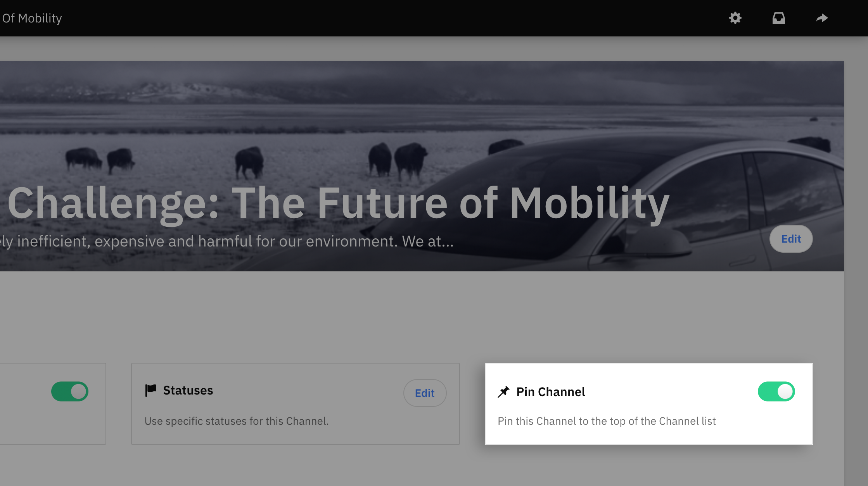Toggle the Pin Channel switch off
This screenshot has width=868, height=486.
776,391
